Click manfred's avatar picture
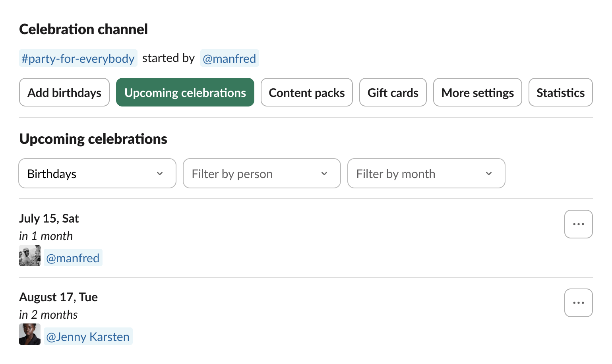This screenshot has height=364, width=612. coord(29,256)
